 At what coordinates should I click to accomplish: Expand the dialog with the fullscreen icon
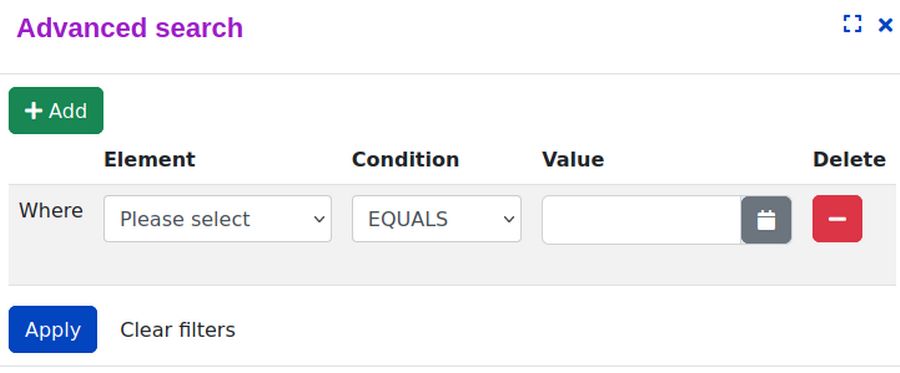tap(852, 24)
